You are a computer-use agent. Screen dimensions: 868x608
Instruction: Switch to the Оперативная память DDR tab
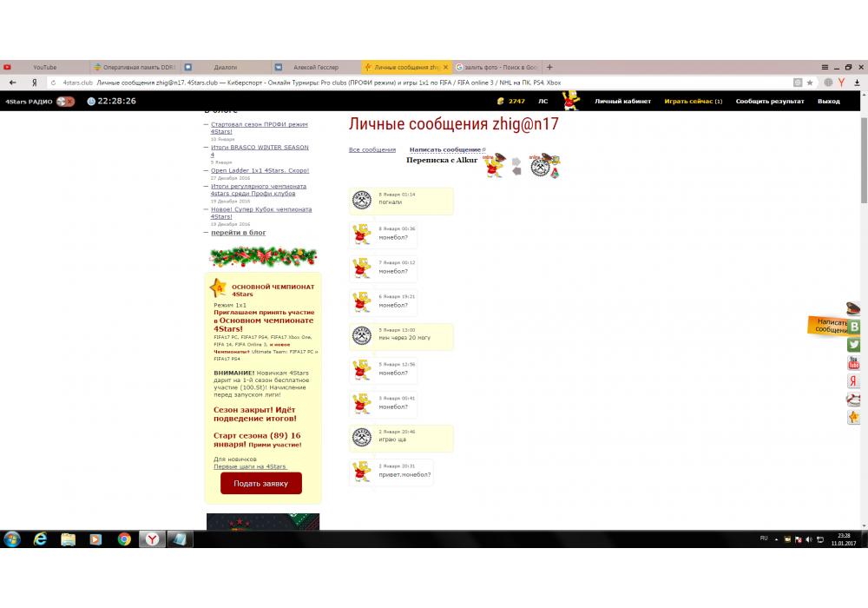coord(135,67)
